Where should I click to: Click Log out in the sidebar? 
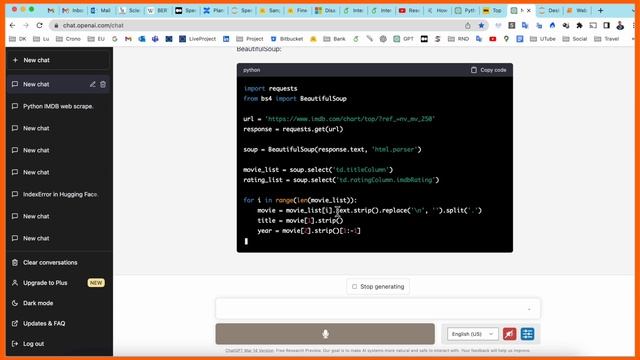click(x=58, y=344)
